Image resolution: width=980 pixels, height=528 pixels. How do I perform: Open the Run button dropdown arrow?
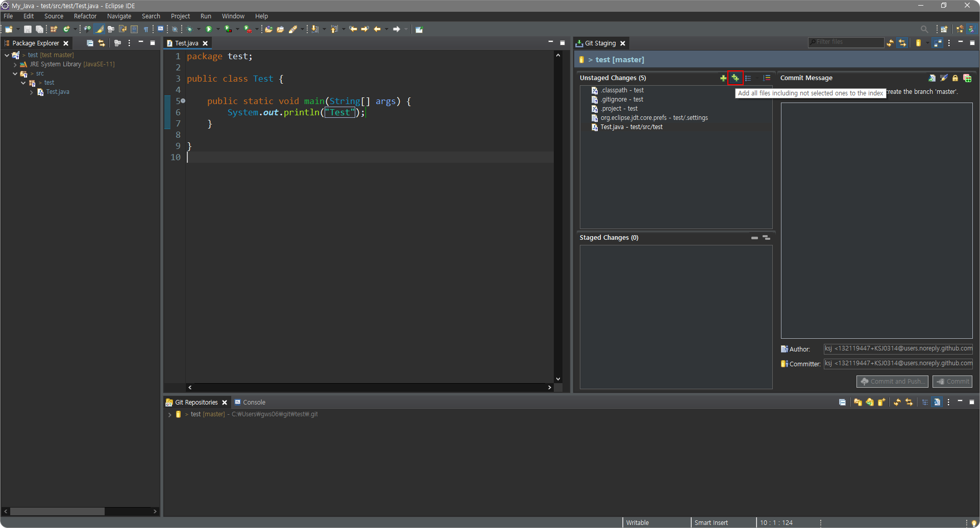(x=218, y=29)
